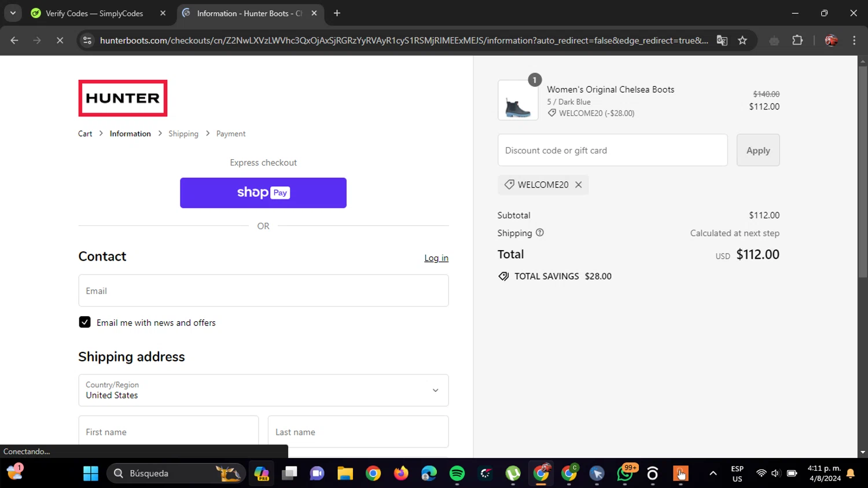
Task: Focus the Email input field
Action: [263, 291]
